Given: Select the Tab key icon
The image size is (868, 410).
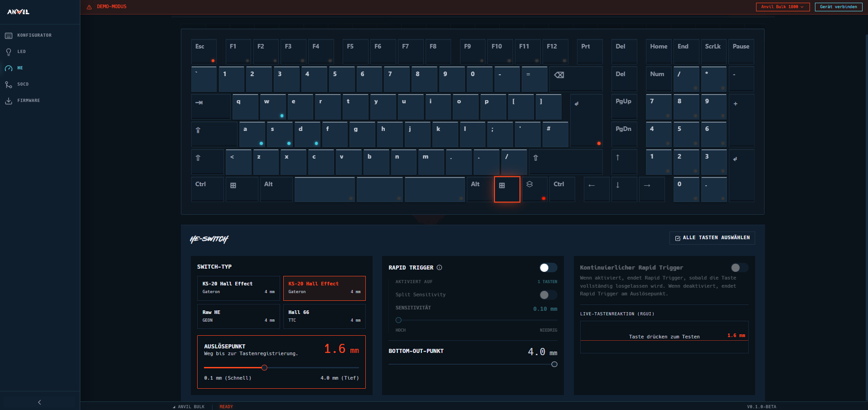Looking at the screenshot, I should tap(199, 102).
